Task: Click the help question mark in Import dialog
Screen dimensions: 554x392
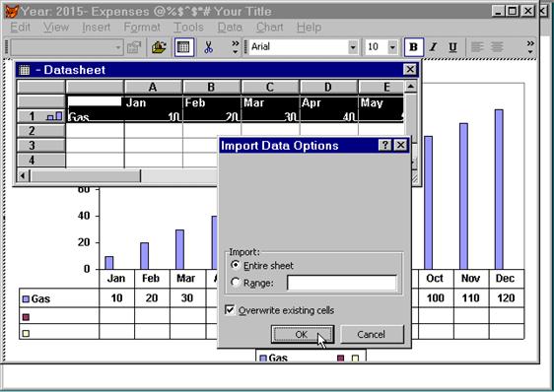Action: tap(384, 145)
